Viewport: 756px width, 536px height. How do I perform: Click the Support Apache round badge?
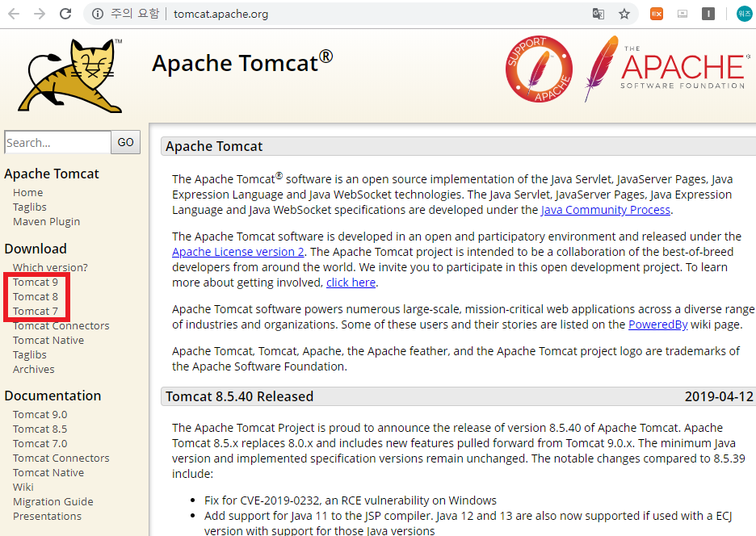pos(539,69)
